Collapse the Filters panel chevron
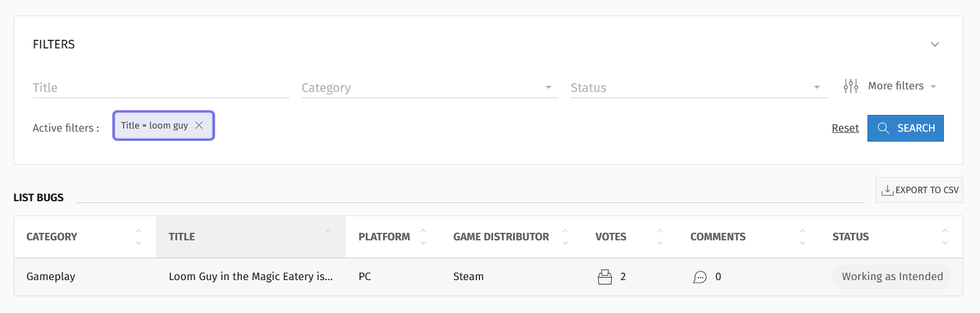The width and height of the screenshot is (980, 313). [x=935, y=44]
